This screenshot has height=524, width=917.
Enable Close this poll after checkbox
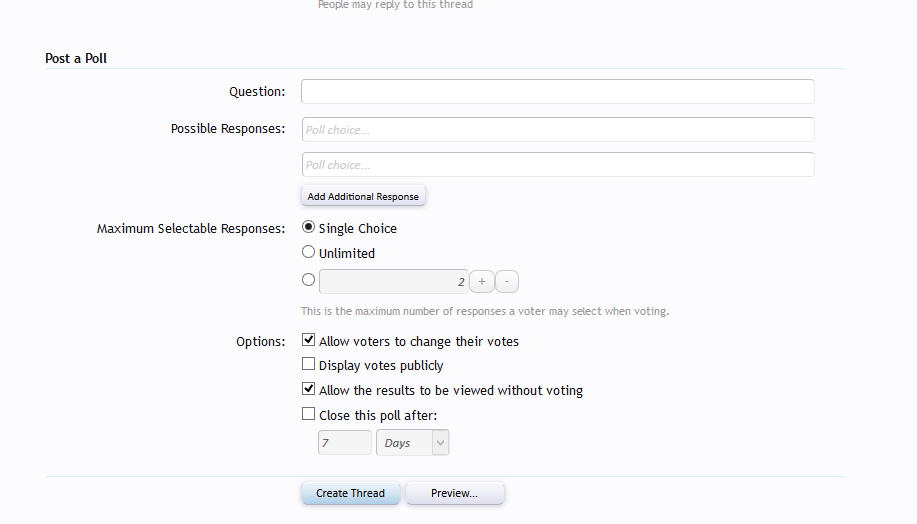pyautogui.click(x=309, y=414)
